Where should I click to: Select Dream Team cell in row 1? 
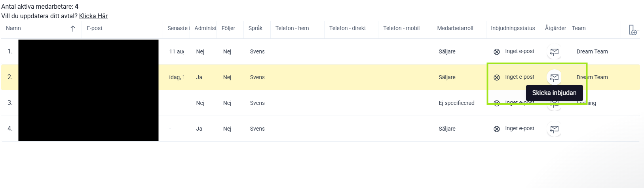(x=592, y=51)
